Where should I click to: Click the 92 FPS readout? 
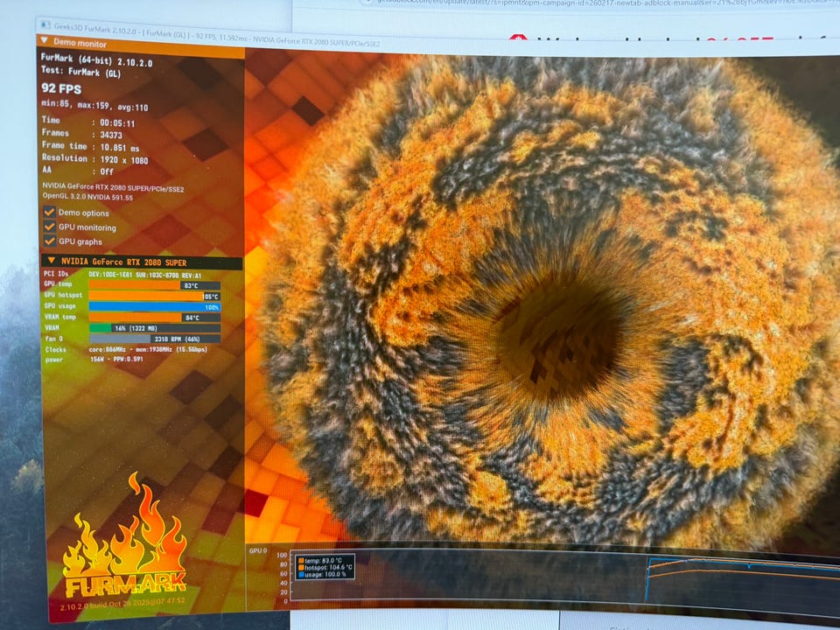pos(61,88)
